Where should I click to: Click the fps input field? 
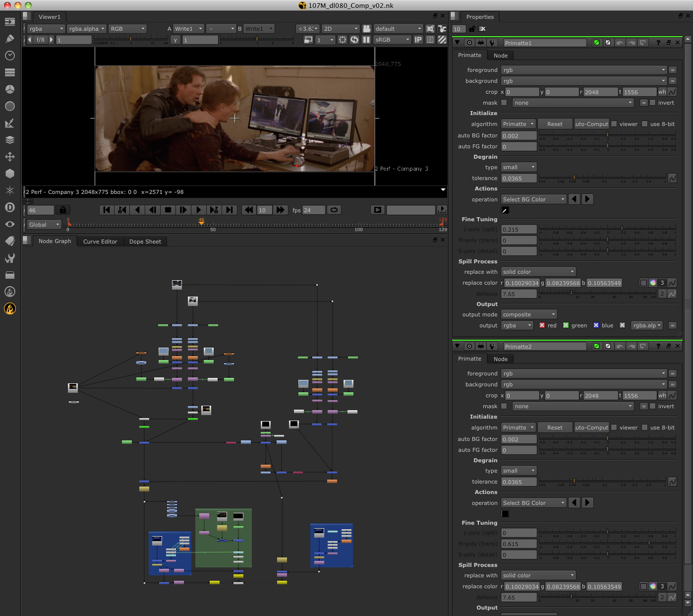[314, 210]
